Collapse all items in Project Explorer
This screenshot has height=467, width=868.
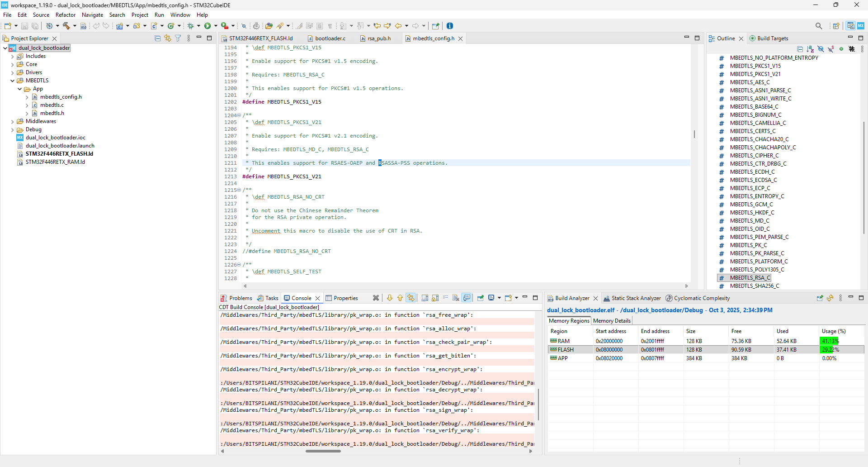click(157, 38)
